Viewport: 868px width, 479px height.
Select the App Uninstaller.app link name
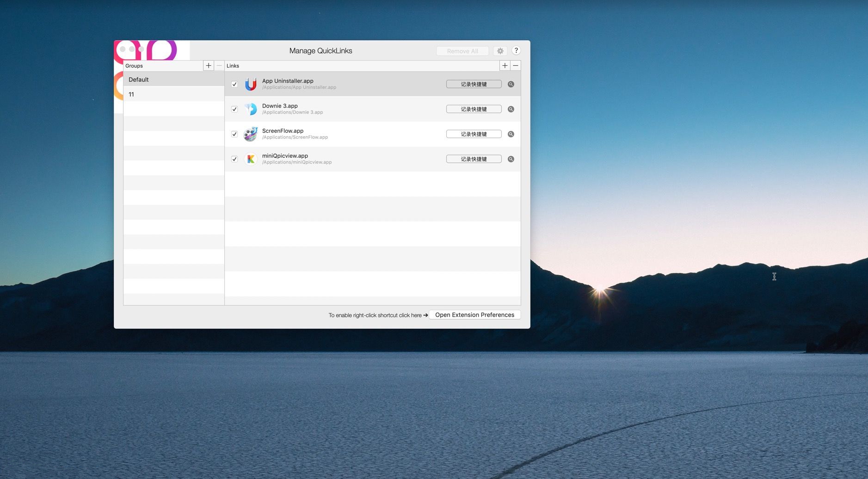click(x=288, y=81)
